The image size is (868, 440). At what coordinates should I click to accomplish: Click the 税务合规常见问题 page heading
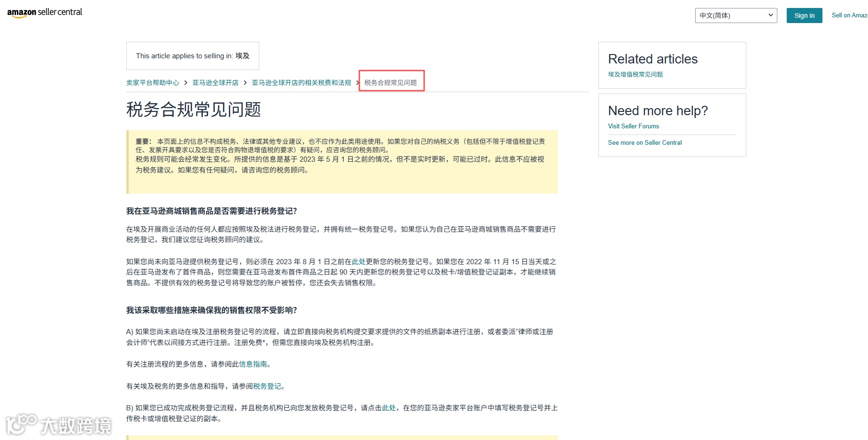coord(194,110)
